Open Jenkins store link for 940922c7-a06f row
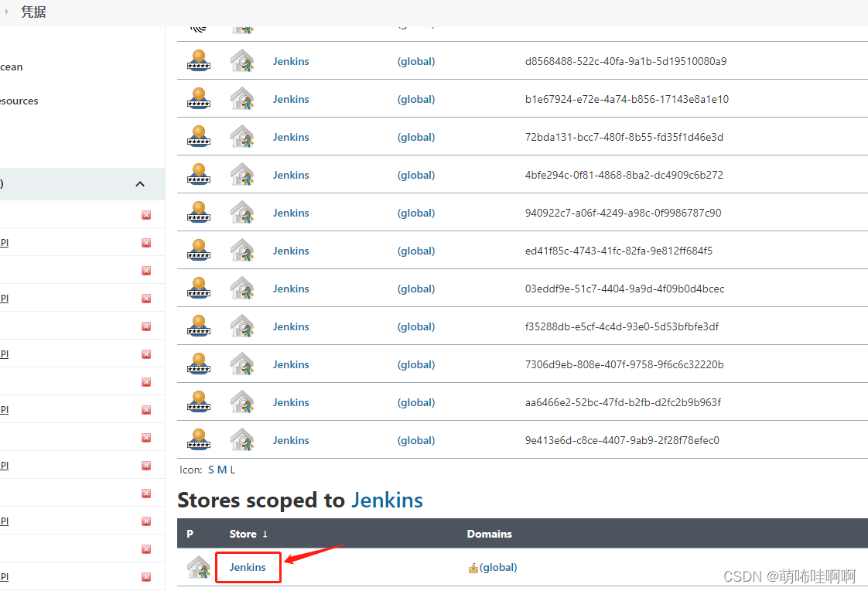The height and width of the screenshot is (591, 868). click(x=291, y=213)
